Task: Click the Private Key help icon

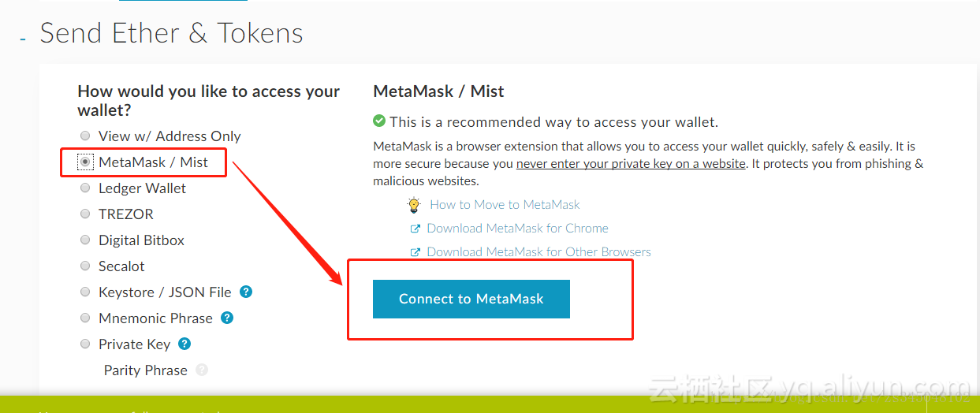Action: click(184, 344)
